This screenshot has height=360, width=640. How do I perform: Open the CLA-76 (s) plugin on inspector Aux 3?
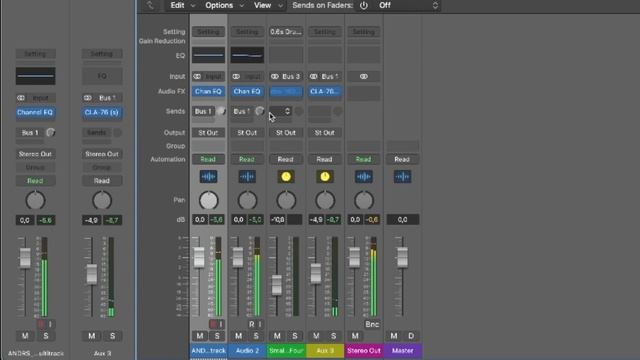102,112
